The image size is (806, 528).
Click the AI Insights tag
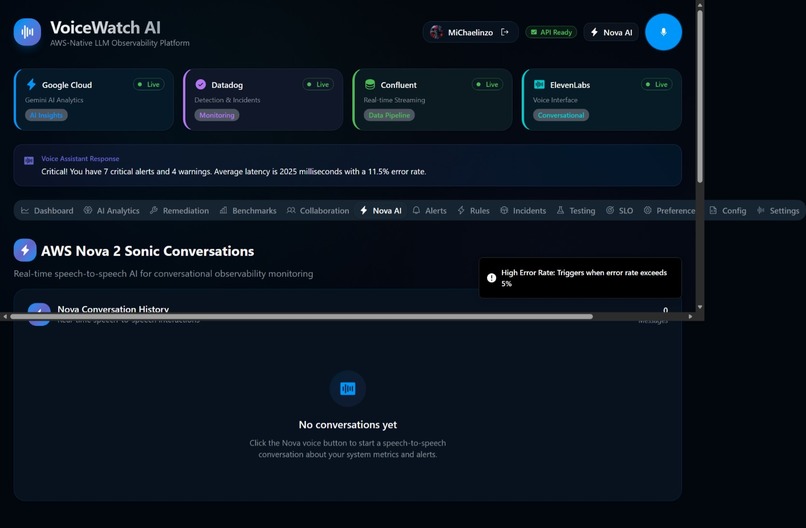click(x=46, y=115)
